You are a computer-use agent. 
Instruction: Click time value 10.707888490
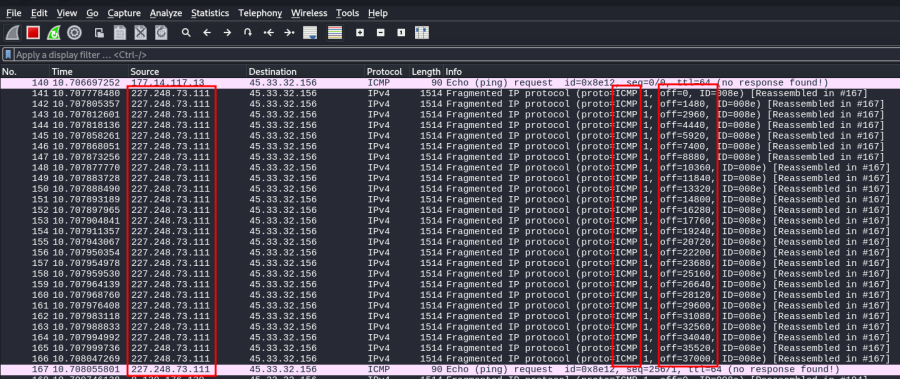point(86,189)
